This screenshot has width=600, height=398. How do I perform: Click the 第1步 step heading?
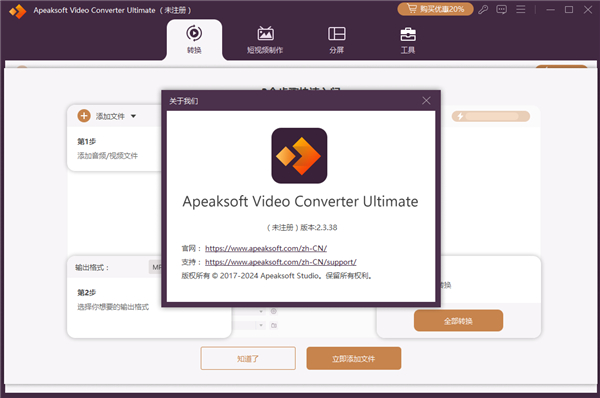pos(86,142)
